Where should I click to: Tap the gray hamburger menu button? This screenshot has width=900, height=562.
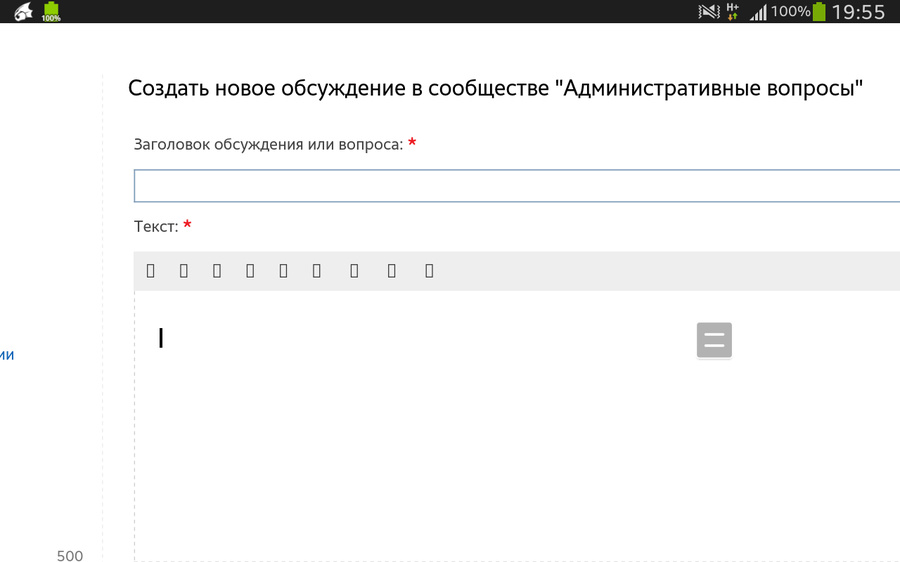coord(714,340)
